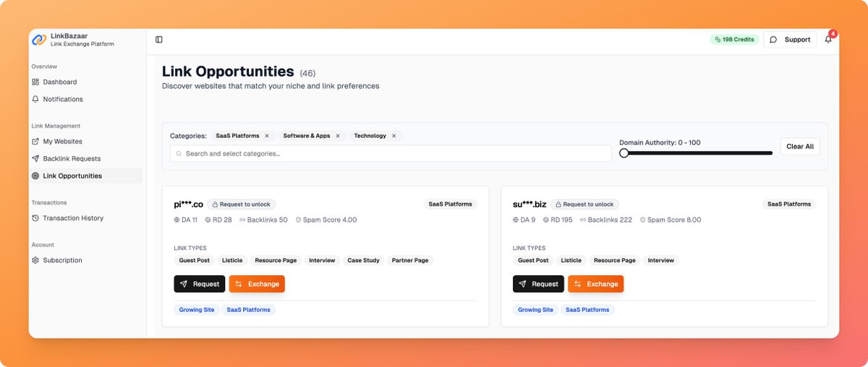The image size is (868, 367).
Task: Click Request to unlock for pi***.co
Action: 242,204
